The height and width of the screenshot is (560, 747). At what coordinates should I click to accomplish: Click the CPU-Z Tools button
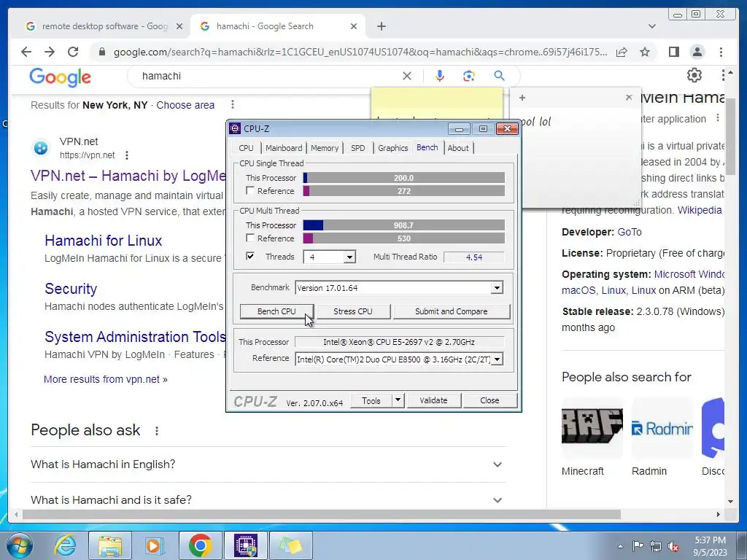pos(371,400)
